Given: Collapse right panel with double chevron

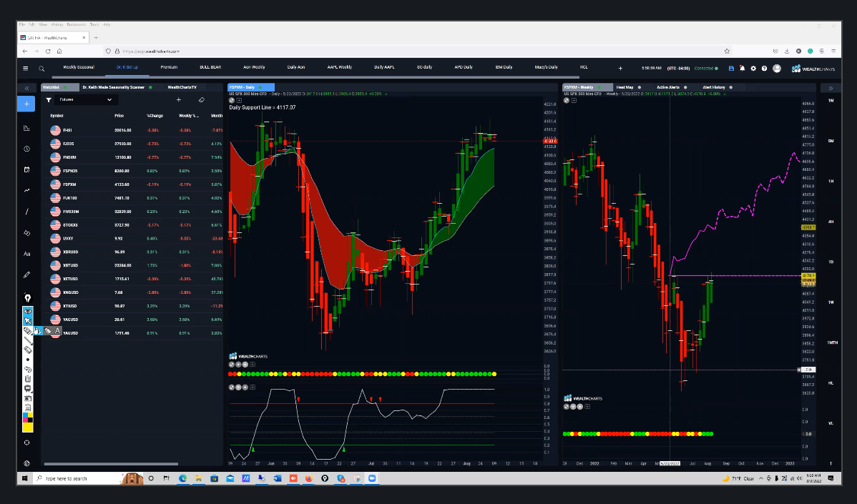Looking at the screenshot, I should point(831,88).
